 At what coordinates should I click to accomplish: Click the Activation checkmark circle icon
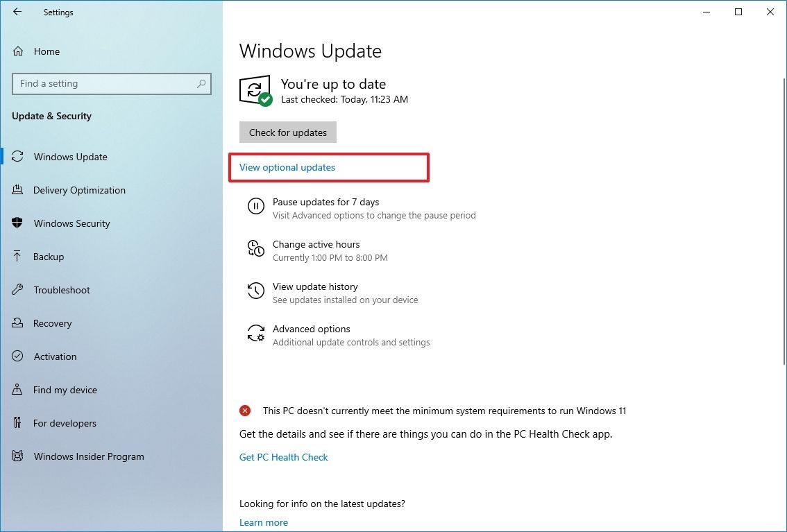click(17, 356)
